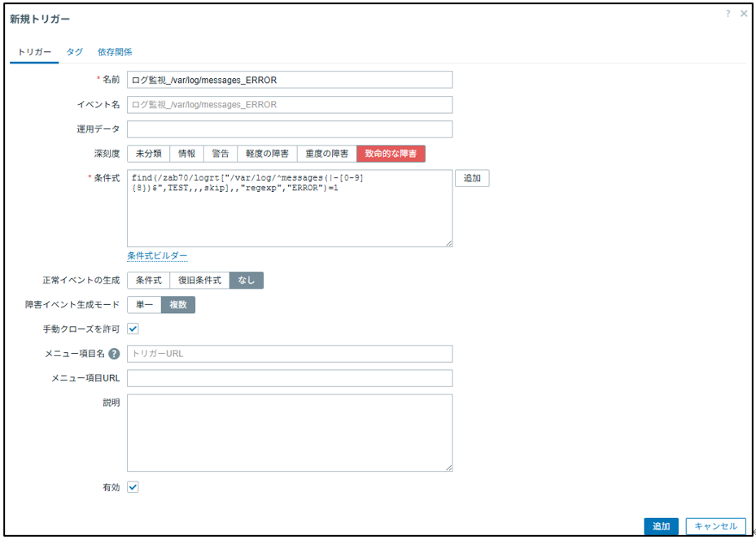Click the help question mark icon beside メニュー項目名
This screenshot has width=756, height=540.
pyautogui.click(x=115, y=354)
